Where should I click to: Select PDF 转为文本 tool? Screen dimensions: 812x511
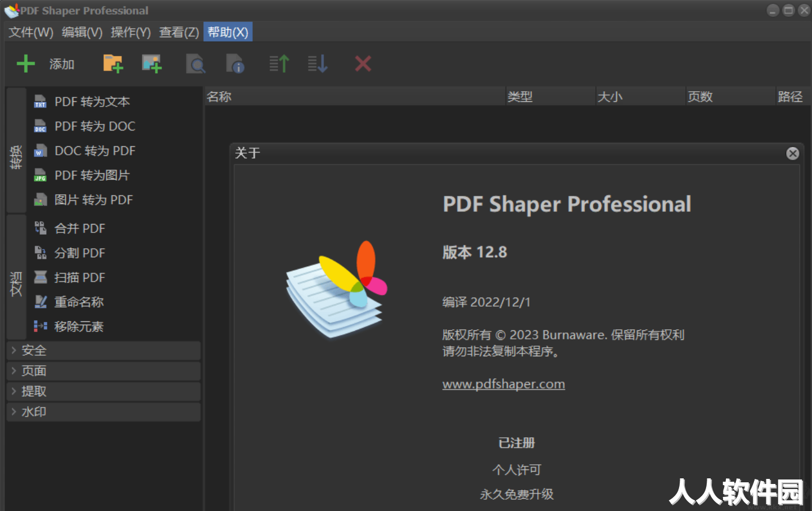tap(92, 101)
